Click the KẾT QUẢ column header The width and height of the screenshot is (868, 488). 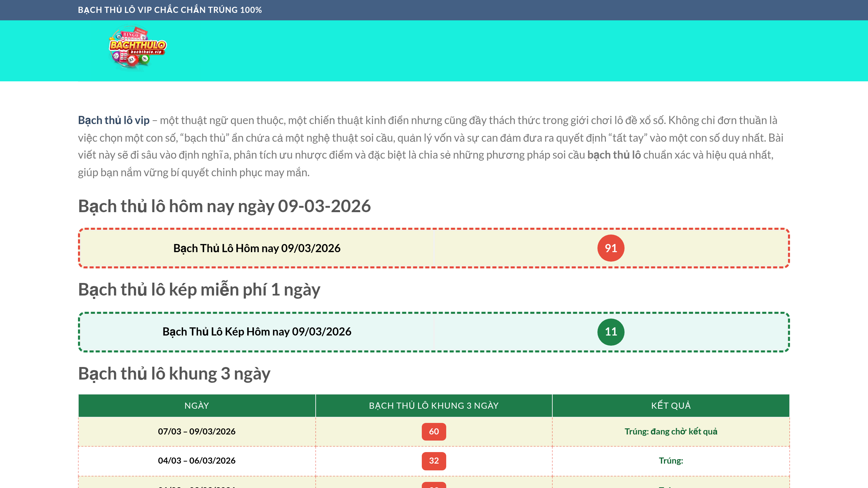point(671,406)
